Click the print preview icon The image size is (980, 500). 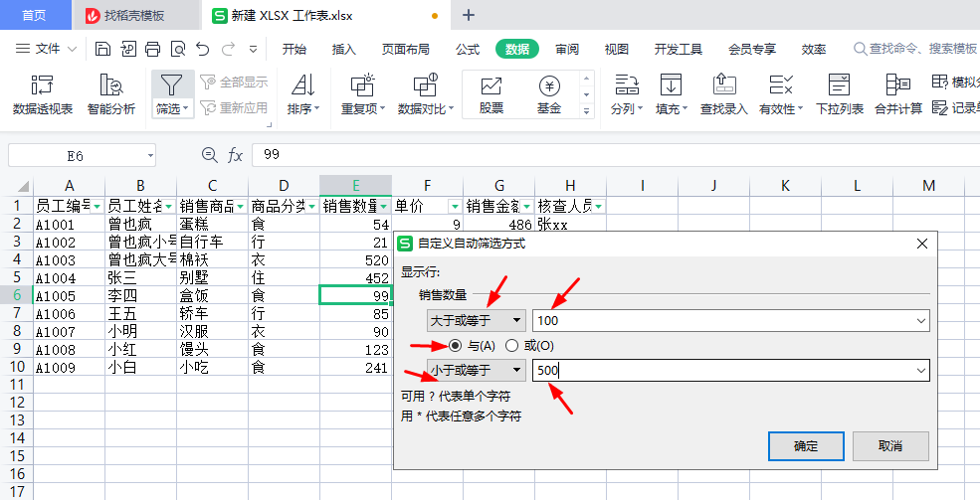177,49
